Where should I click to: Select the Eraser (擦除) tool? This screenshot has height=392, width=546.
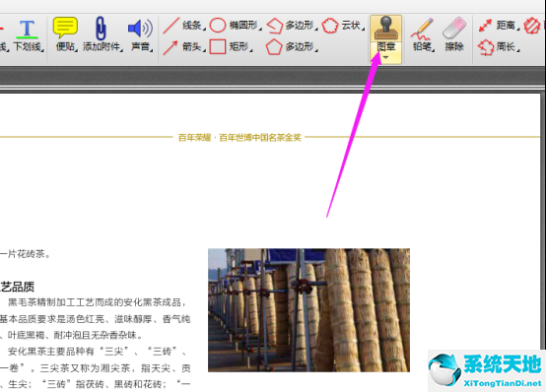[454, 35]
